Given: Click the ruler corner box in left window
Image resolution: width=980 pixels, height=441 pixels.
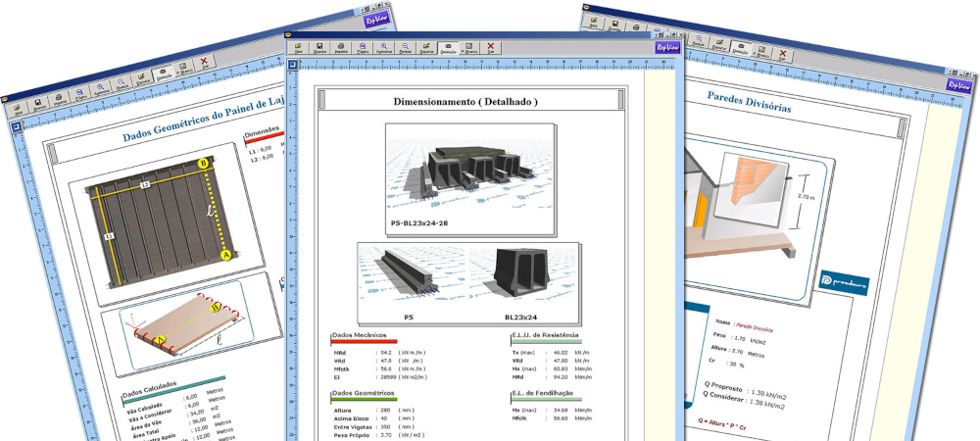Looking at the screenshot, I should pos(16,126).
